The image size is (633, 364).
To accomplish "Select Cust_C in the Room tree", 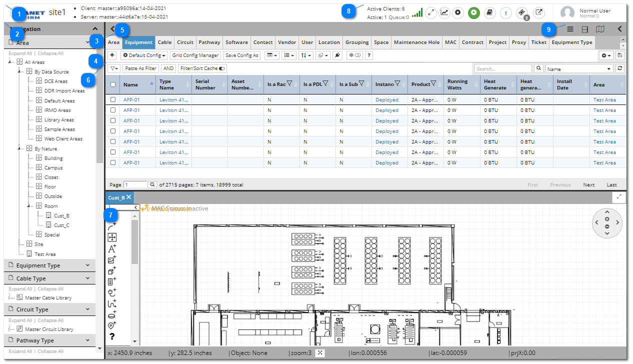I will pyautogui.click(x=61, y=225).
